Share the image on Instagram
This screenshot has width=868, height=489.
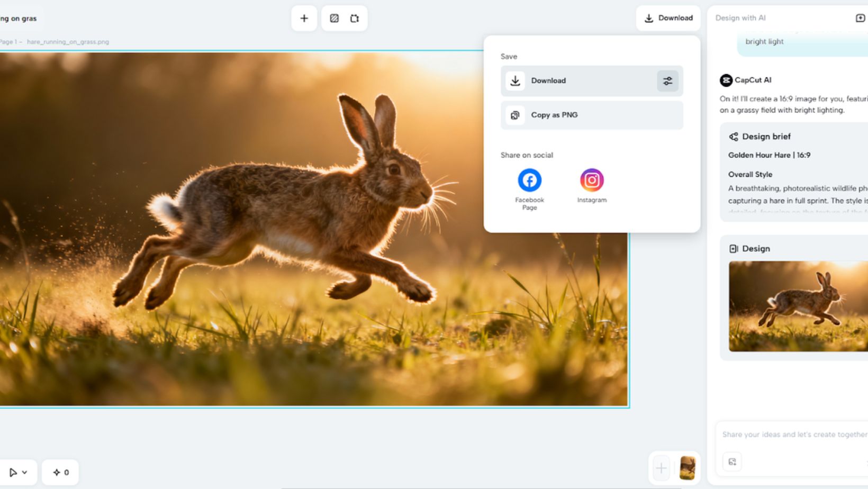(x=591, y=180)
